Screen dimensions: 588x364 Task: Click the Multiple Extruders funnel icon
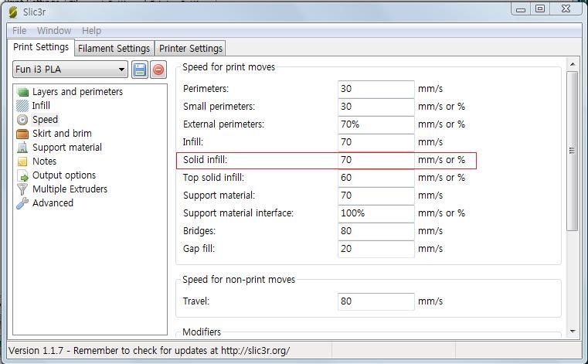point(22,189)
